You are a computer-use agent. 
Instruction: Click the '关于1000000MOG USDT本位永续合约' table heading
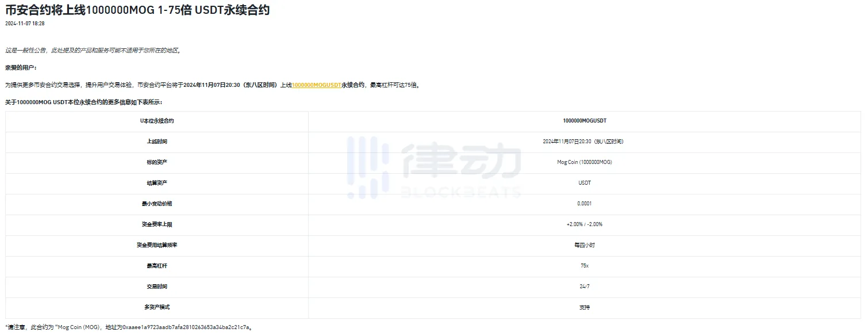tap(84, 102)
